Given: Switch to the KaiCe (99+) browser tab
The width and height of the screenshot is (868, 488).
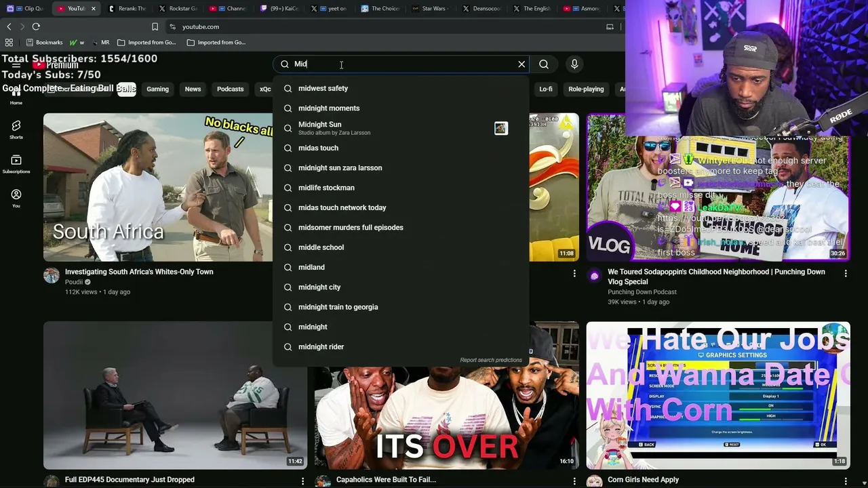Looking at the screenshot, I should click(279, 8).
